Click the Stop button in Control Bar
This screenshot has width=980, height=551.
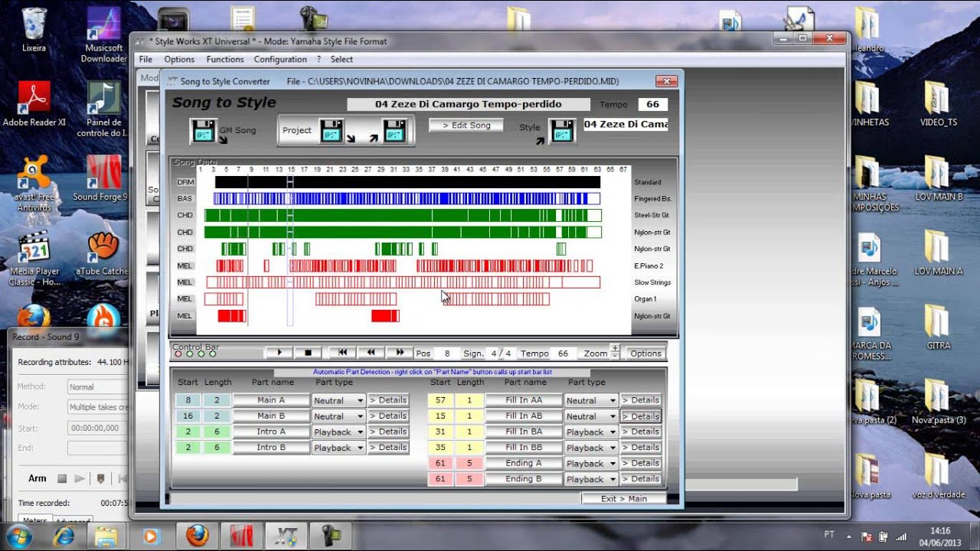pyautogui.click(x=308, y=353)
